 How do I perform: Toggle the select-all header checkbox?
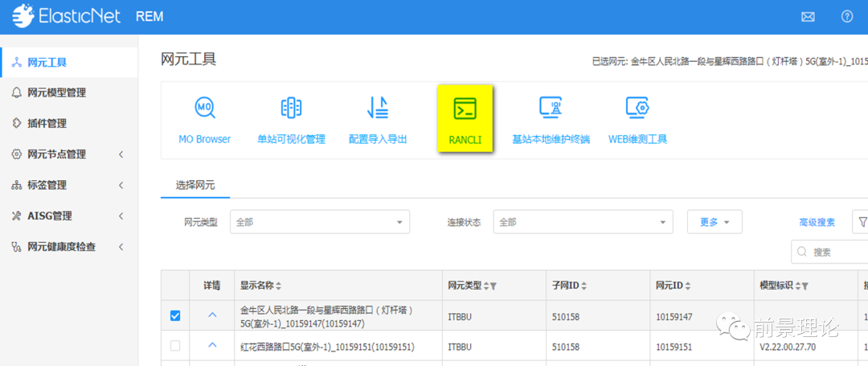175,286
